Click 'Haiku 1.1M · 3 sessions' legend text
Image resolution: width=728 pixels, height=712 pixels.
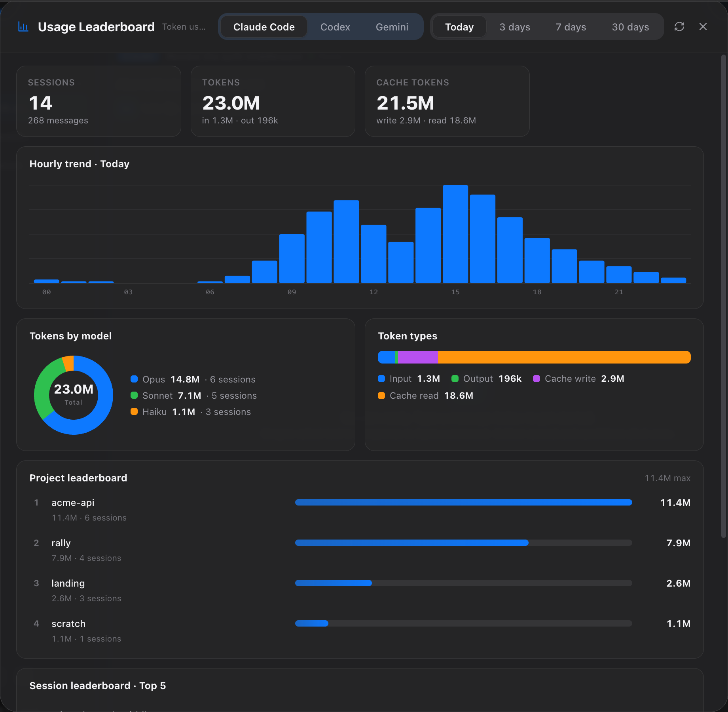(197, 412)
